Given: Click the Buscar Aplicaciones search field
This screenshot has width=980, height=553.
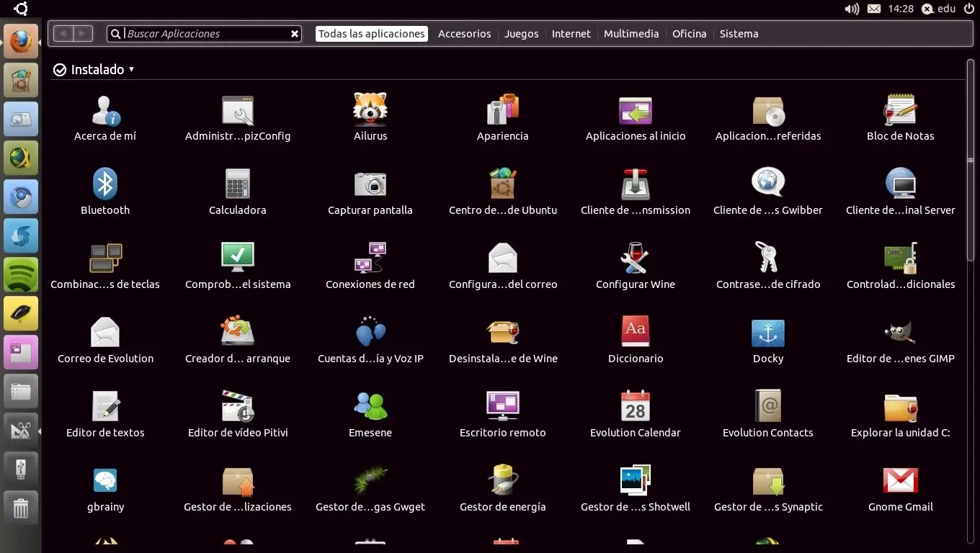Looking at the screenshot, I should [205, 34].
